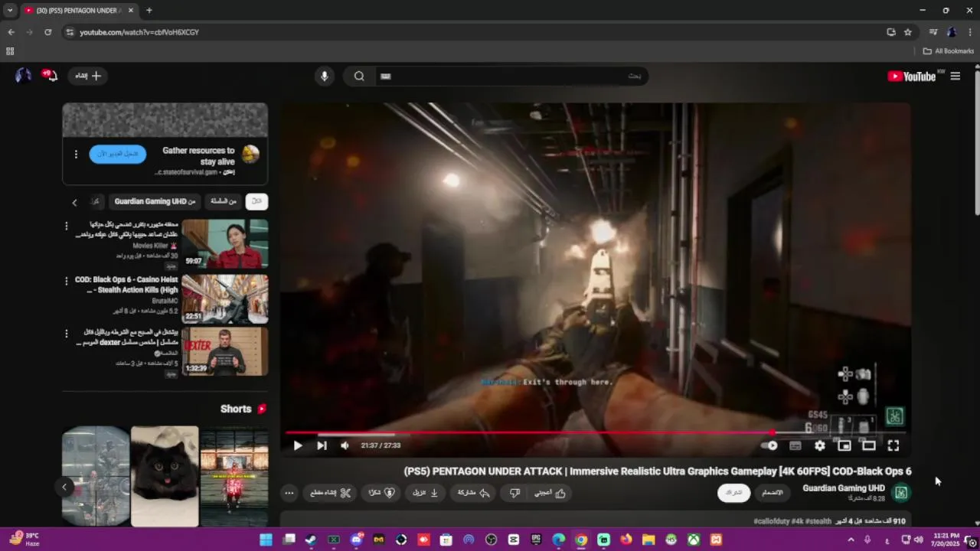The image size is (980, 551).
Task: Like the video with thumbs up
Action: 550,493
